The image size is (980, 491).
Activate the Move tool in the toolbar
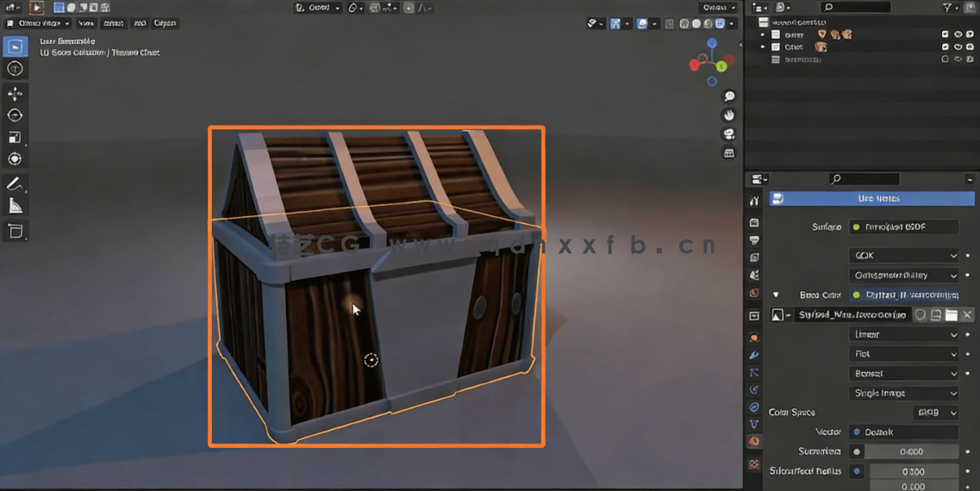click(16, 93)
